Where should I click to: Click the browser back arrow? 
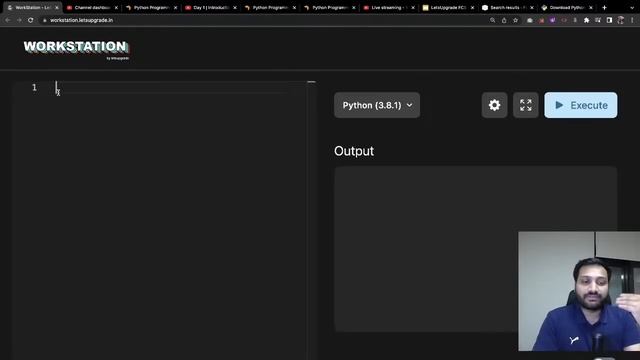click(x=8, y=20)
